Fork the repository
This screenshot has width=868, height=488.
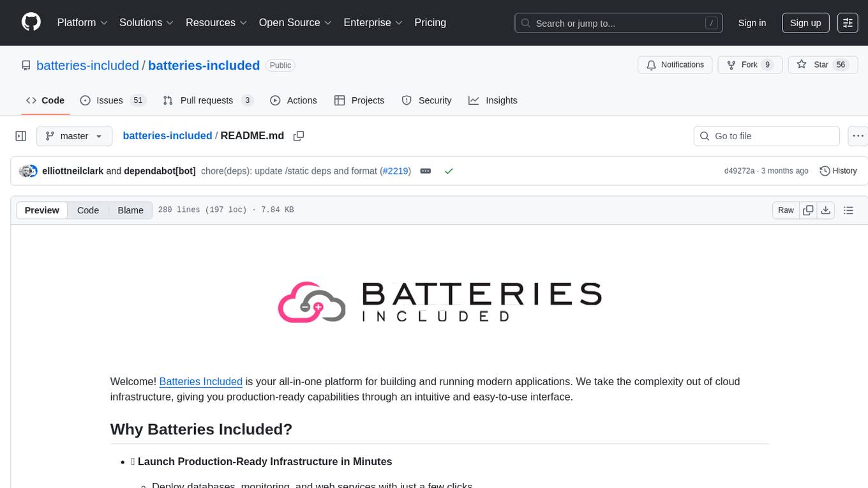pos(749,65)
